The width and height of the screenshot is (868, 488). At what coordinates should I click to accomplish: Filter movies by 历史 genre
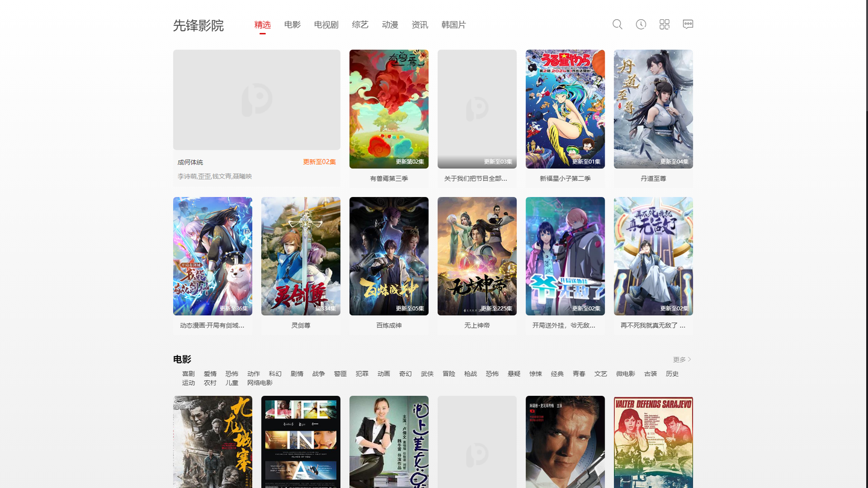click(x=672, y=374)
